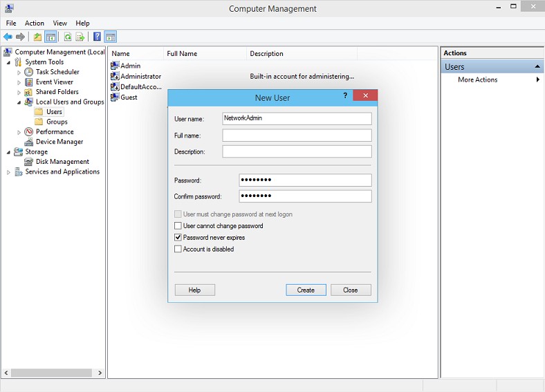Click the Export List toolbar icon
Viewport: 545px width, 392px height.
[x=80, y=37]
